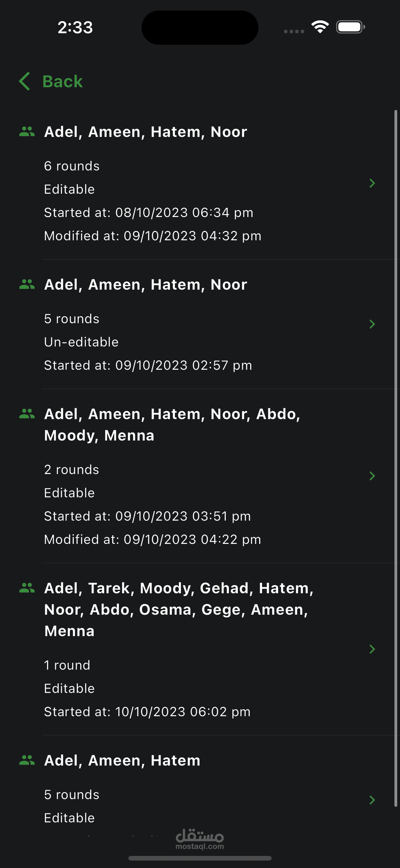Tap 'Started at: 10/10/2023 06:02 pm' line
The height and width of the screenshot is (868, 400).
click(147, 712)
